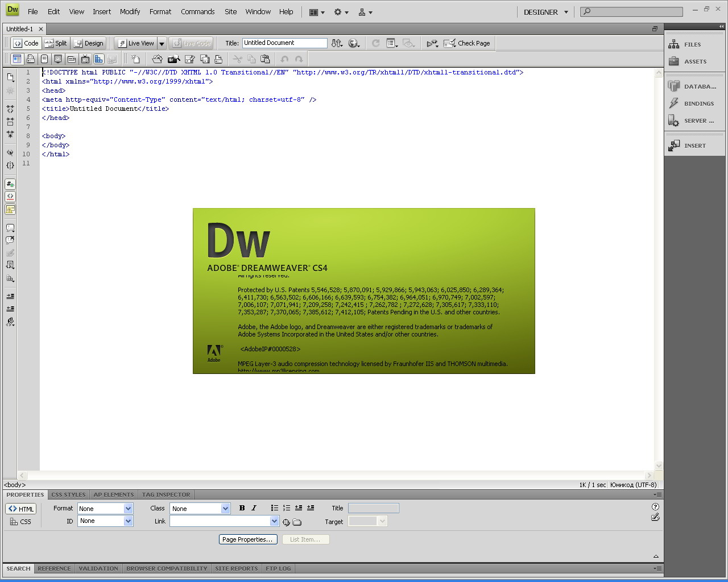Render for Screen media type
Viewport: 728px width, 582px height.
[17, 59]
